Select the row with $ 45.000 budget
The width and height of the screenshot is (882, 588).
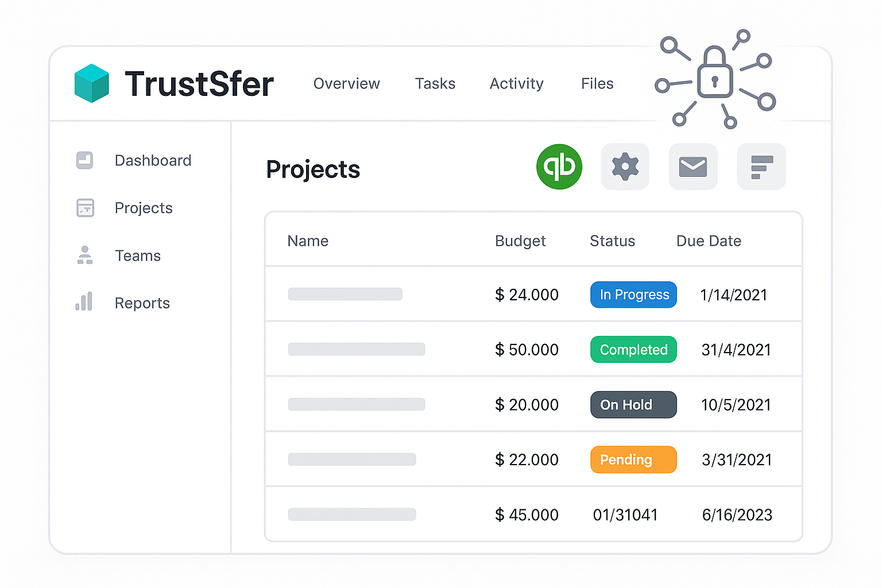click(x=533, y=514)
